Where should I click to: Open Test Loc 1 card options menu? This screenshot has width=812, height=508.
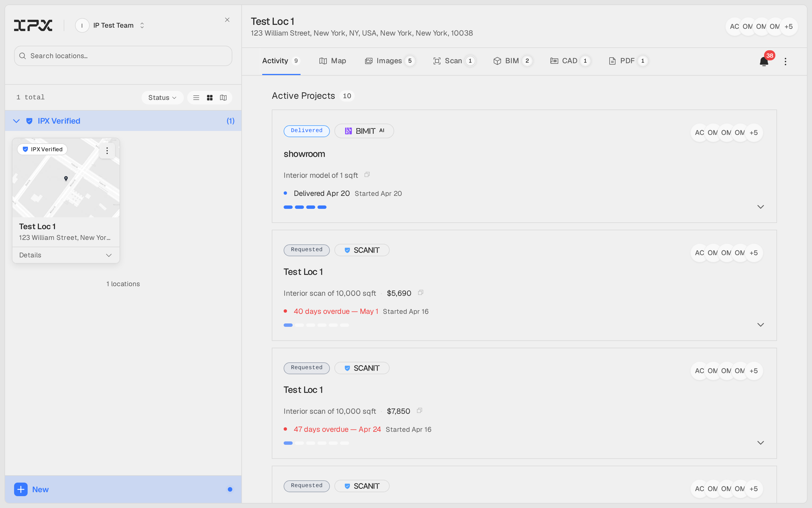(x=107, y=150)
